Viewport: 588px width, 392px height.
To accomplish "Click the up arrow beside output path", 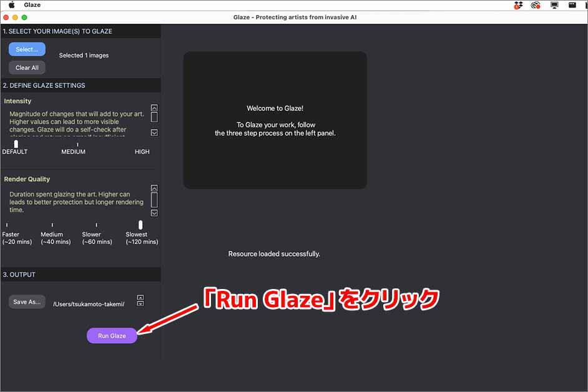I will [x=140, y=298].
